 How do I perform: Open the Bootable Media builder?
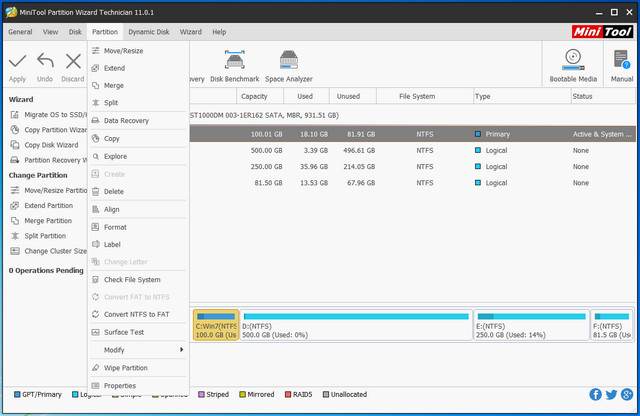[x=573, y=67]
